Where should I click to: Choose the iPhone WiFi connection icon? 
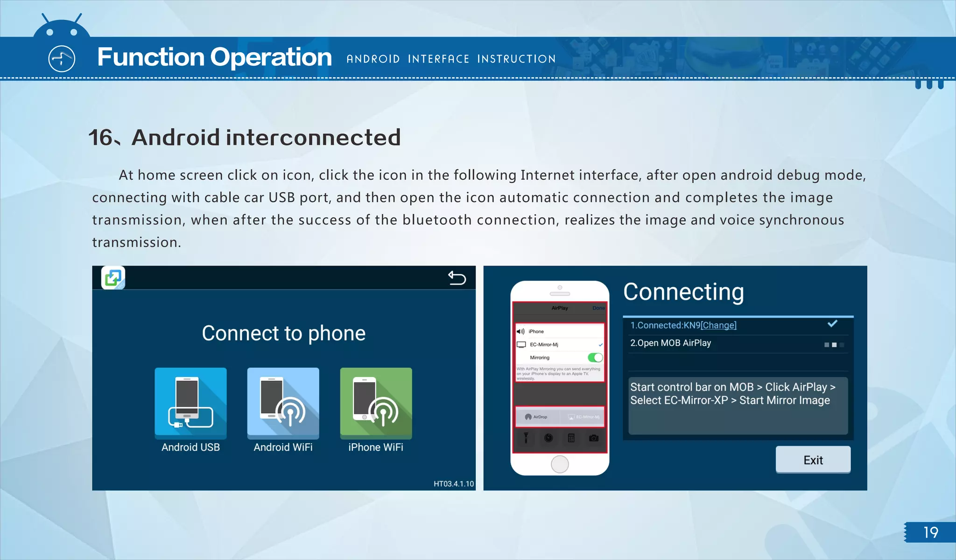click(376, 403)
